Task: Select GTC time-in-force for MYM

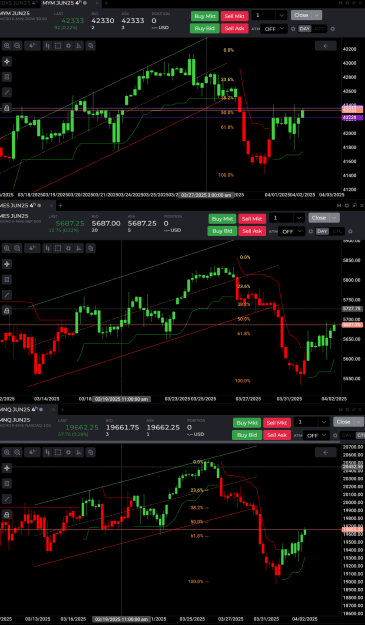Action: 319,29
